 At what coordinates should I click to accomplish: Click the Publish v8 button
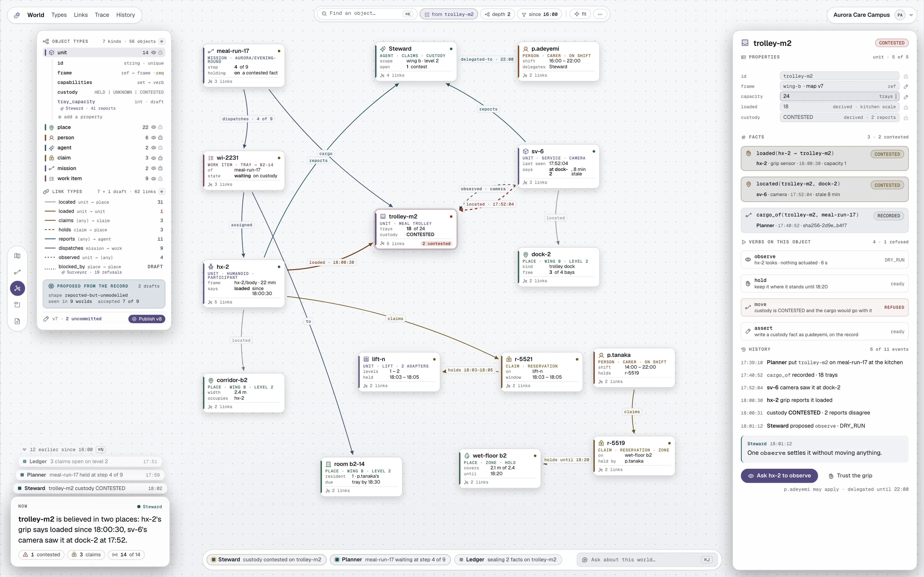pos(147,319)
